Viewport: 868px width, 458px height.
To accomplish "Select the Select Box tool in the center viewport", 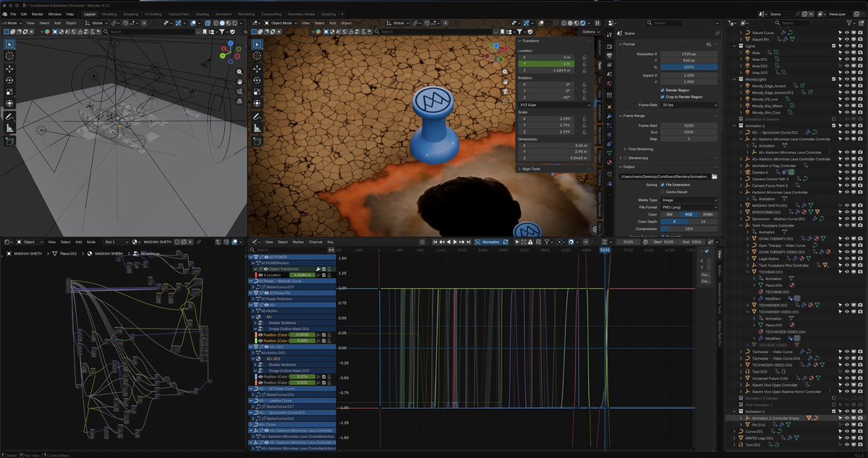I will click(x=257, y=44).
